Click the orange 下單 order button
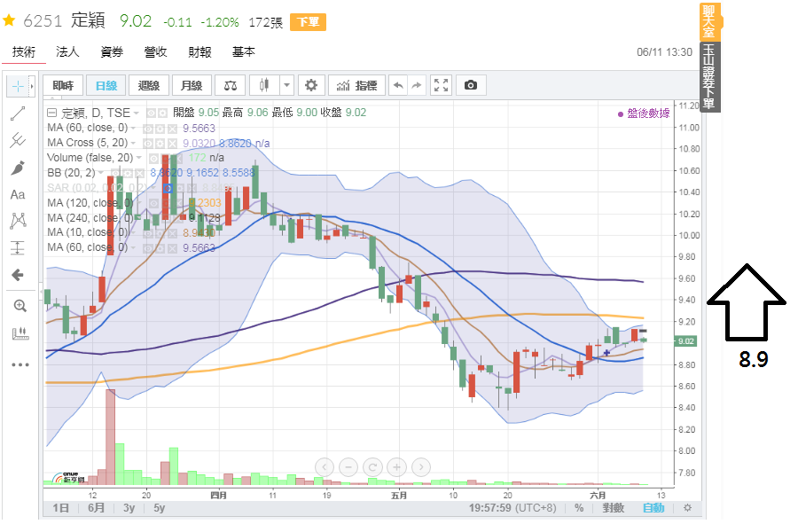Image resolution: width=798 pixels, height=532 pixels. click(308, 22)
